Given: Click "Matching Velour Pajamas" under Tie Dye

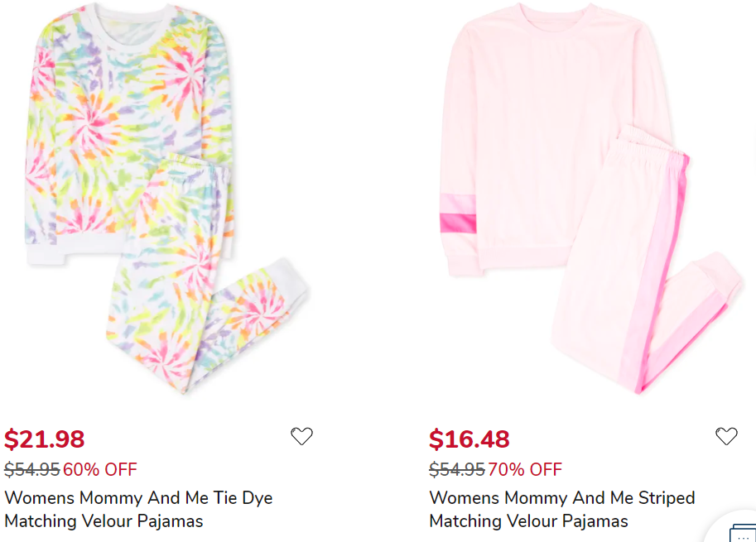Looking at the screenshot, I should click(104, 521).
